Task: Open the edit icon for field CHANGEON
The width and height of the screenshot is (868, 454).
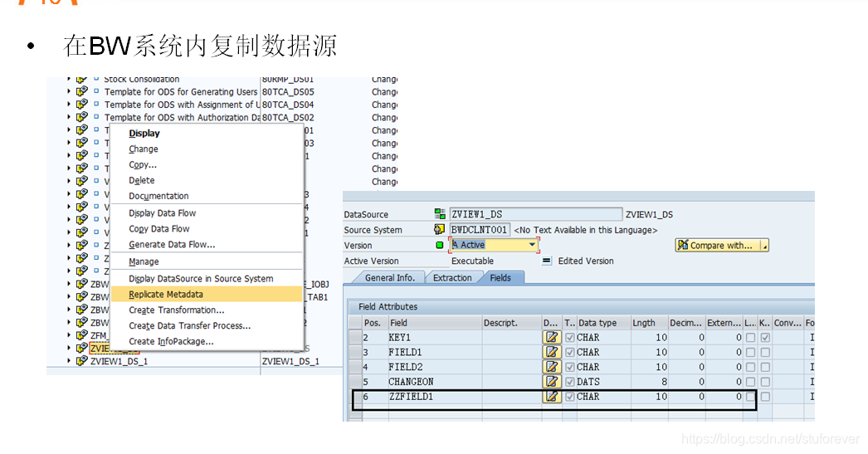Action: tap(551, 382)
